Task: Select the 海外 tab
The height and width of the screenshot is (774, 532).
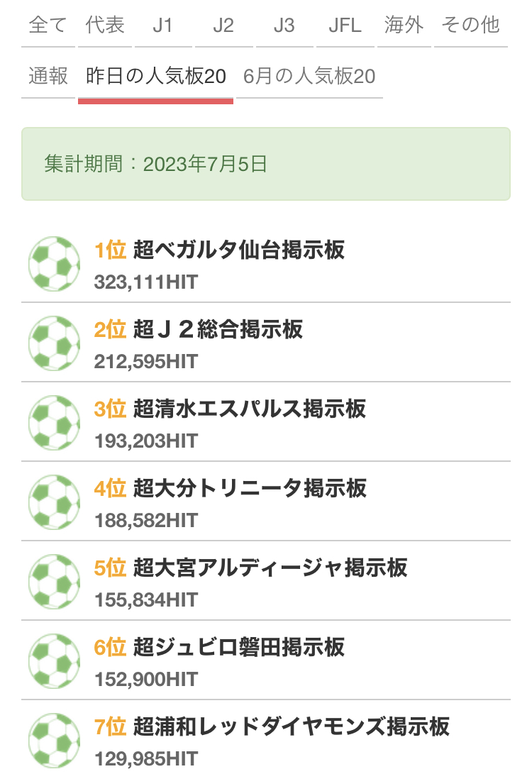Action: pos(404,26)
